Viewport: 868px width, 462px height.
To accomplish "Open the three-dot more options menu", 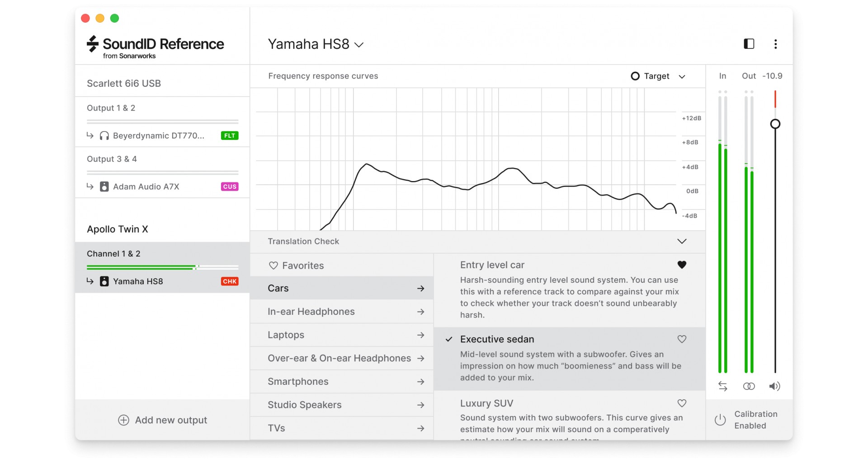I will point(775,44).
